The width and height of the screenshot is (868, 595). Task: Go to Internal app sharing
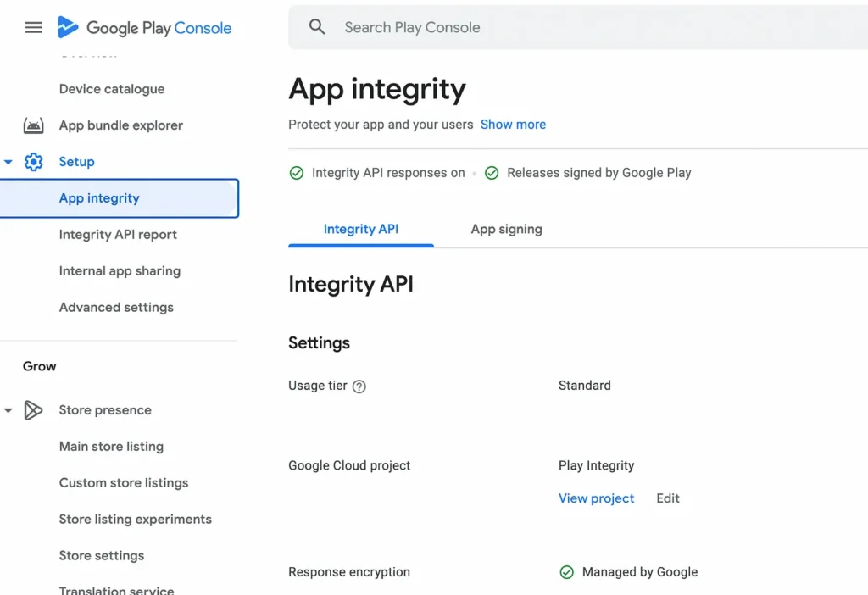point(120,271)
